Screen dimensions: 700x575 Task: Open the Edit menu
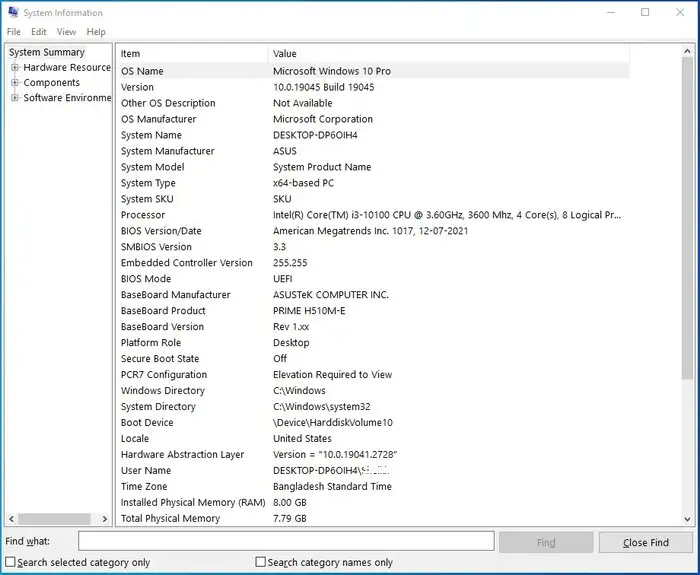(x=39, y=32)
